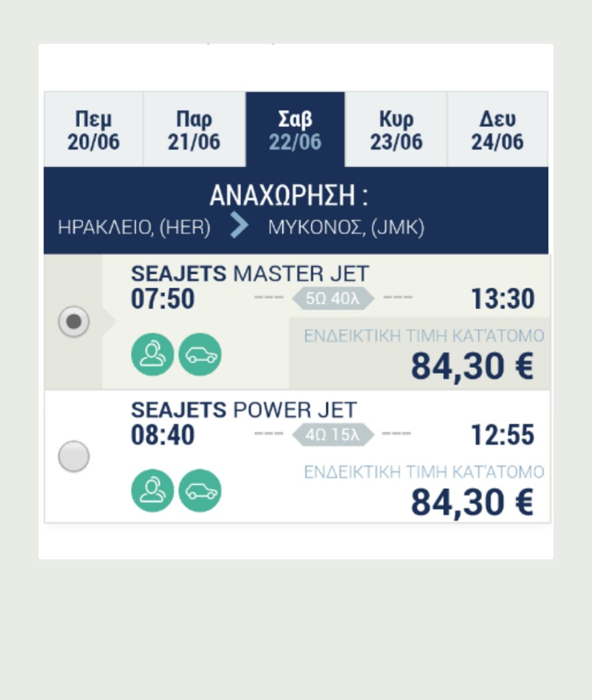
Task: Open the Saturday 22/06 date tab
Action: [x=295, y=130]
